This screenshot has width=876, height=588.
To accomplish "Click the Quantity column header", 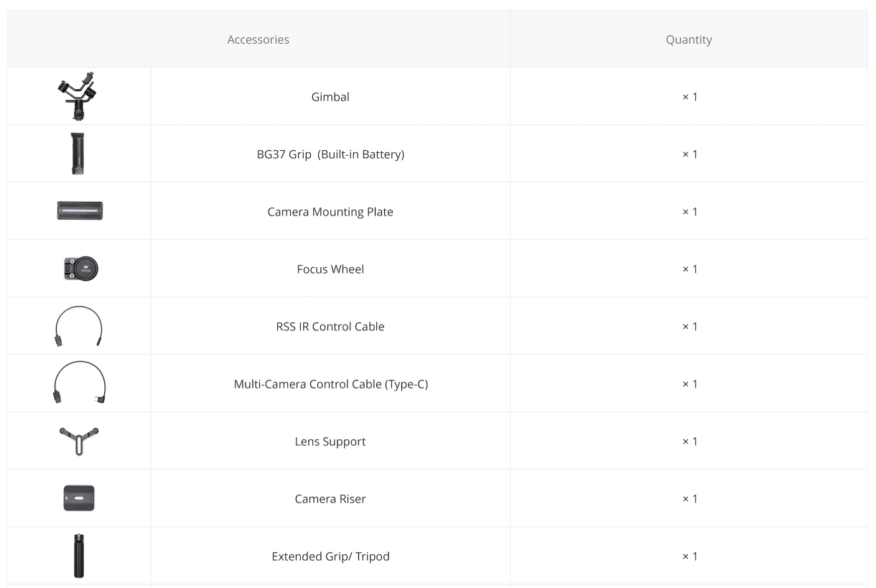I will tap(689, 39).
